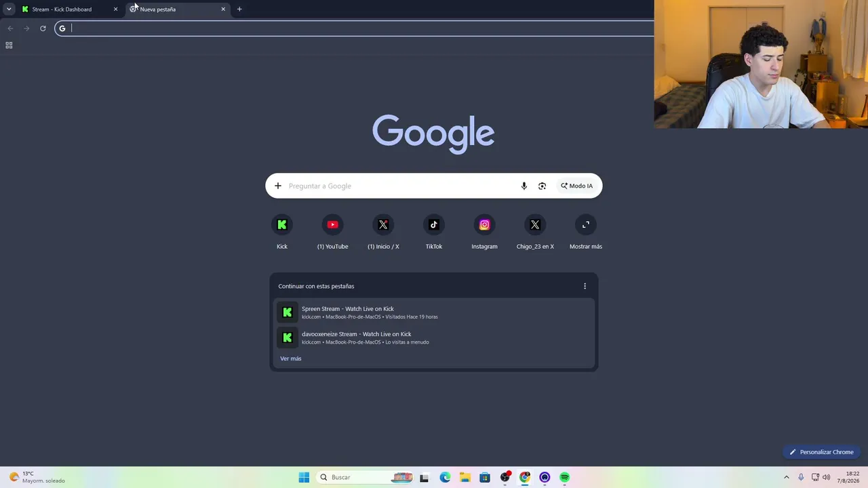The height and width of the screenshot is (488, 868).
Task: Open Microsoft Store from the taskbar
Action: 485,477
